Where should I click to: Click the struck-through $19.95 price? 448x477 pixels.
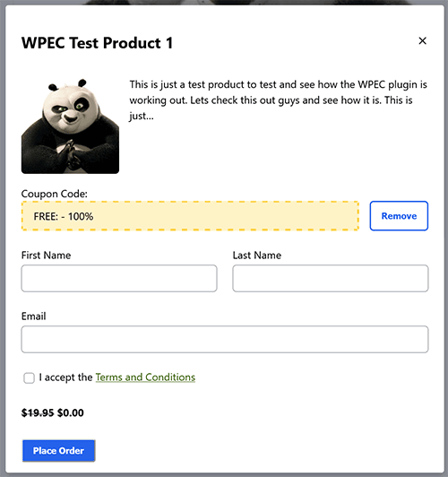tap(38, 412)
